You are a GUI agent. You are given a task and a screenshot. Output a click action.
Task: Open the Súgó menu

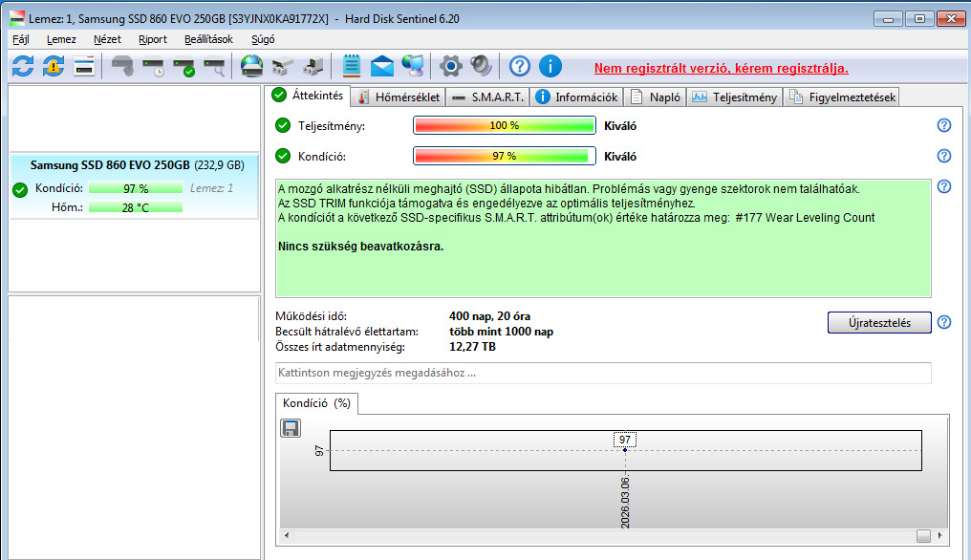263,39
